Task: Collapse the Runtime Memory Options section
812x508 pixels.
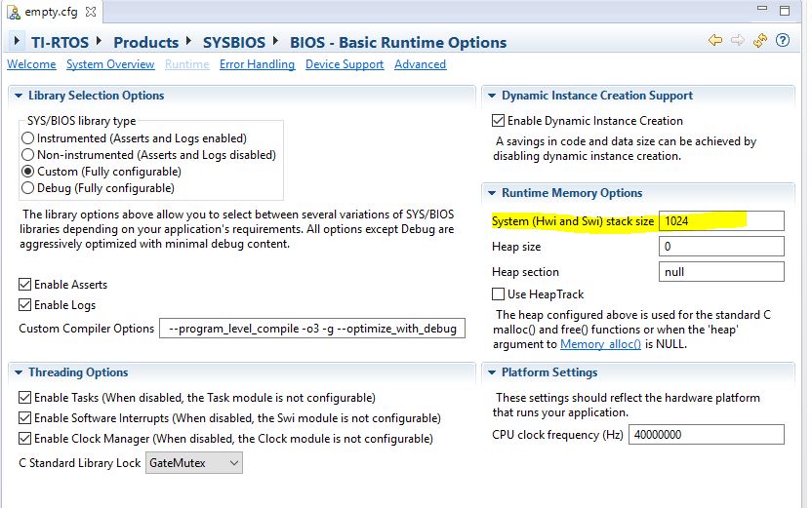Action: [x=492, y=193]
